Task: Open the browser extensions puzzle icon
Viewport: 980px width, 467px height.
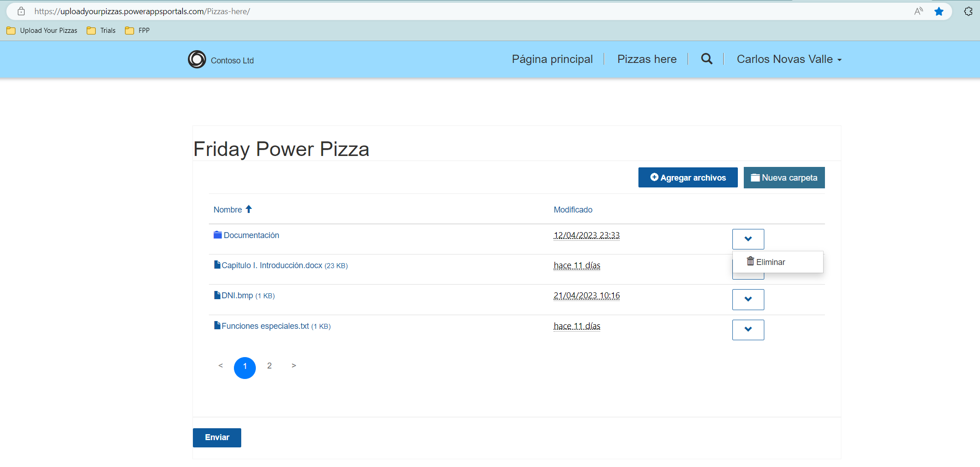Action: pos(968,11)
